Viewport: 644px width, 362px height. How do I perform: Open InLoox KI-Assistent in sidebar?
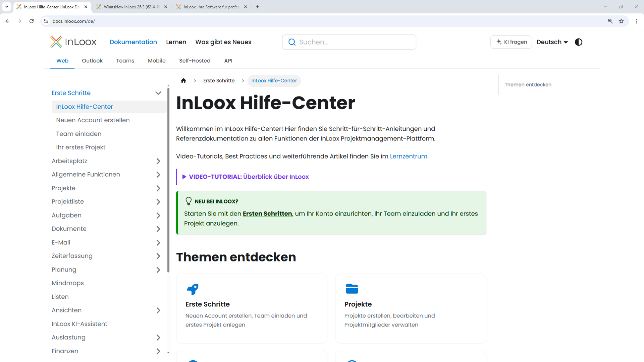point(79,324)
